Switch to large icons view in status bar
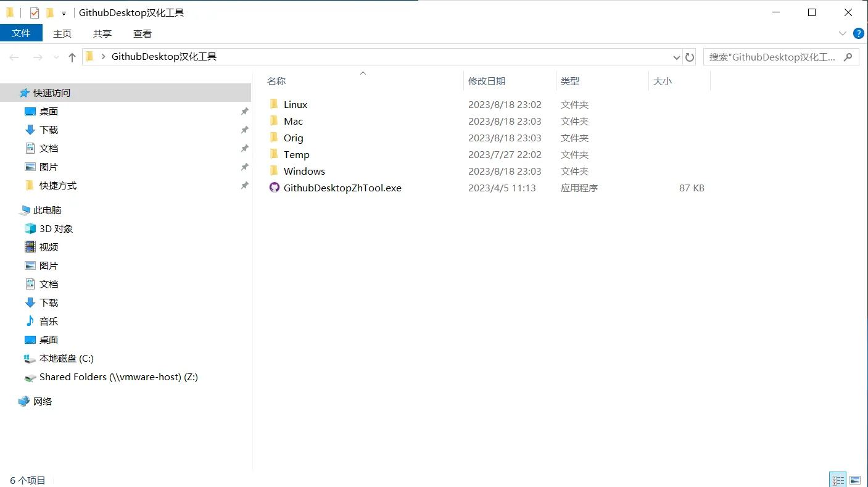The image size is (868, 487). (855, 480)
